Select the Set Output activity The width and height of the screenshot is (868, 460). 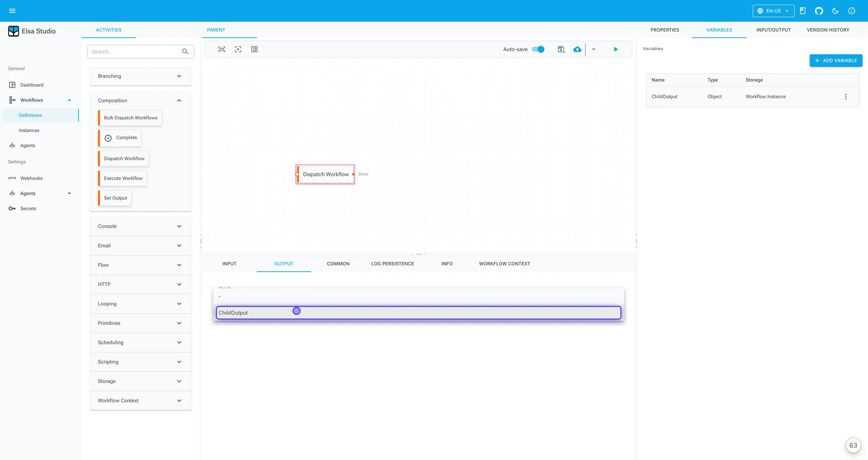coord(115,198)
